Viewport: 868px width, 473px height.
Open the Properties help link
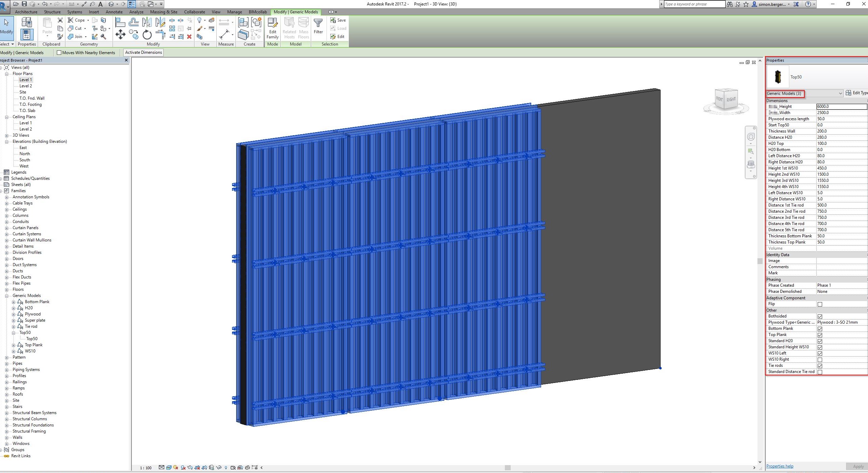pyautogui.click(x=779, y=466)
